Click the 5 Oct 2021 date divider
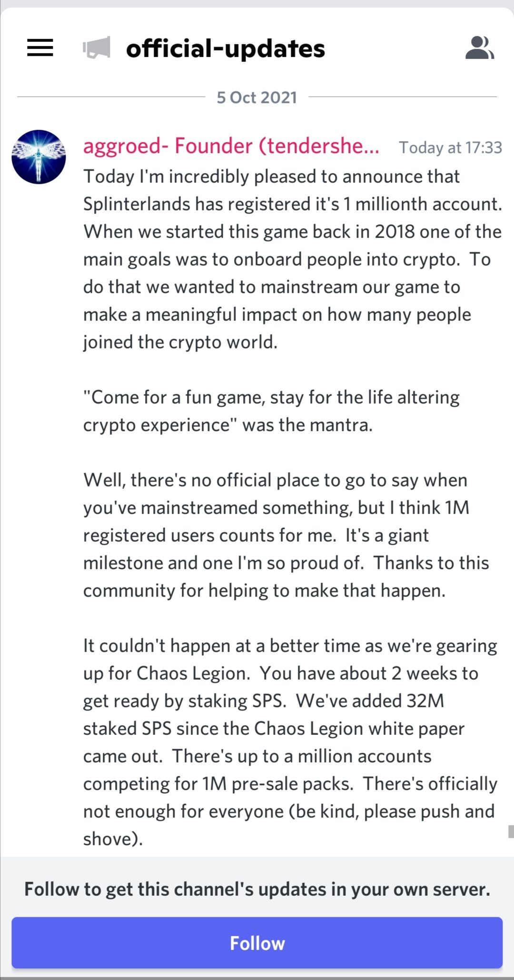514x980 pixels. tap(257, 98)
